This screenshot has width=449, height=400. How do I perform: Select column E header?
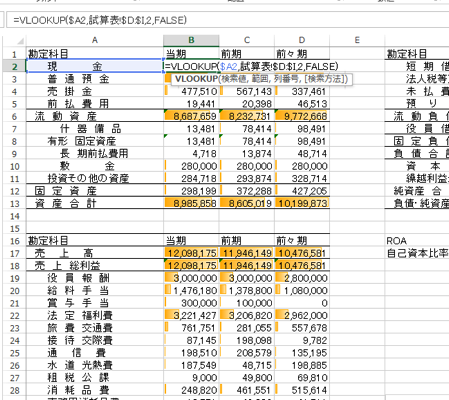tap(357, 40)
